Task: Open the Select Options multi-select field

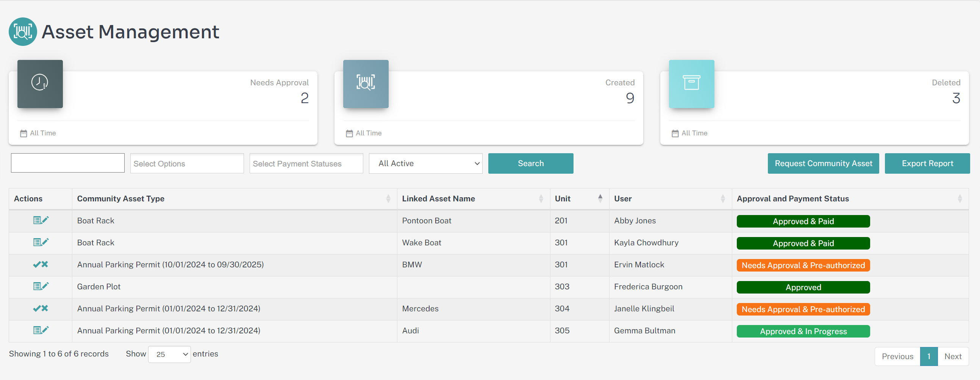Action: pos(187,163)
